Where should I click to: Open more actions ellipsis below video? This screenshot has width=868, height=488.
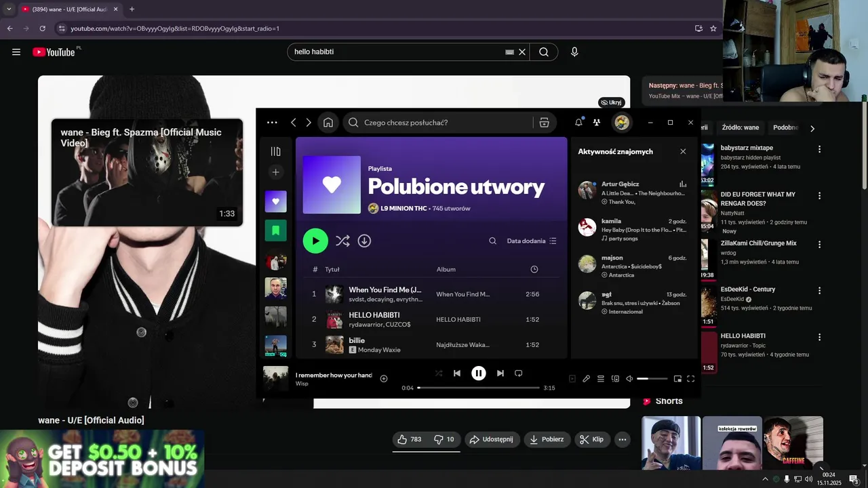623,440
